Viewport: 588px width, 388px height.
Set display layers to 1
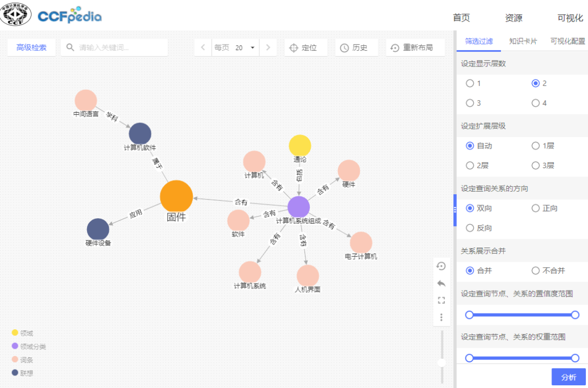[x=470, y=83]
